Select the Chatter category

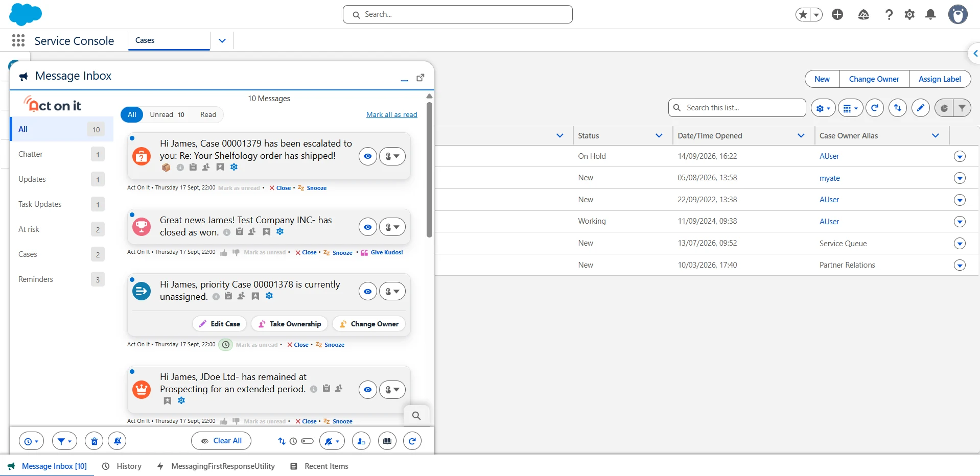(x=61, y=154)
